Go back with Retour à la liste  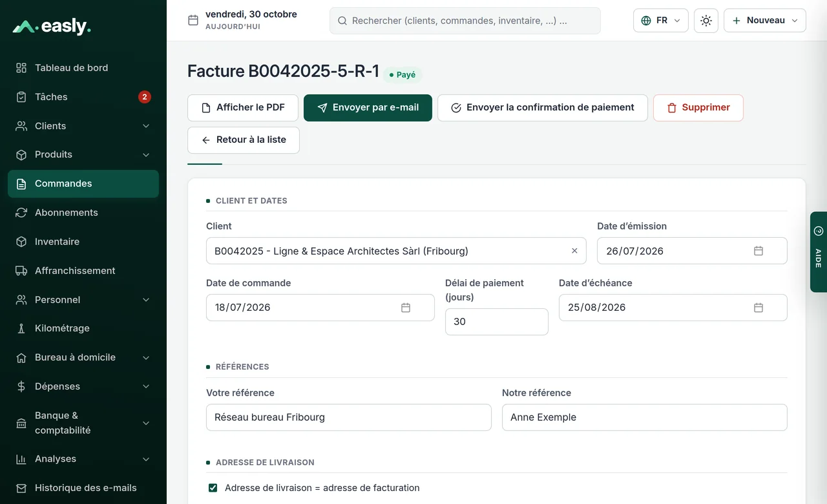click(244, 140)
